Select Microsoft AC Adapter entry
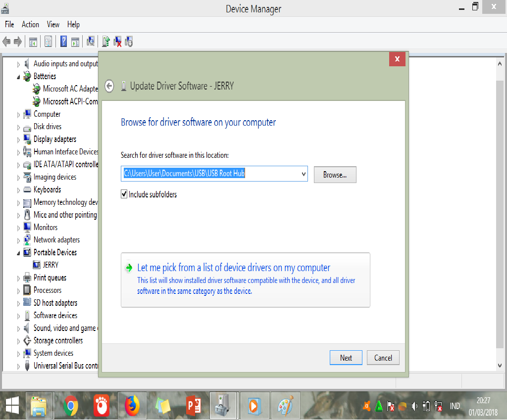This screenshot has height=420, width=507. (x=70, y=89)
